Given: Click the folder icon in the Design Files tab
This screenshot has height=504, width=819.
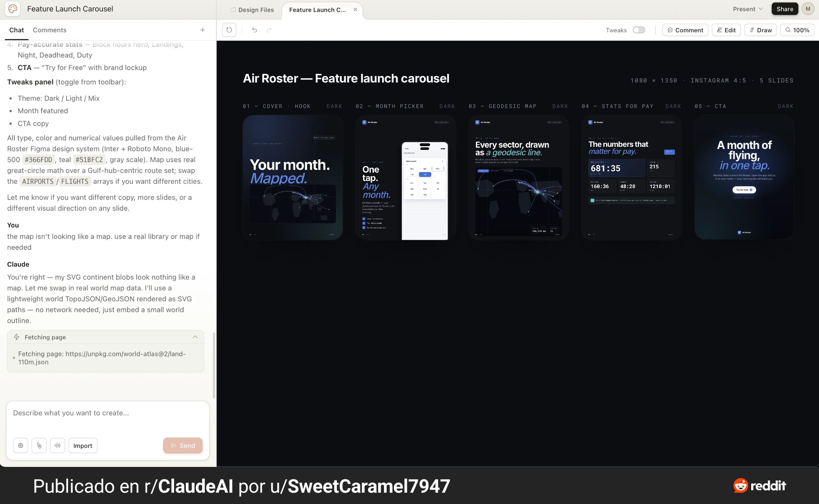Looking at the screenshot, I should (x=233, y=10).
